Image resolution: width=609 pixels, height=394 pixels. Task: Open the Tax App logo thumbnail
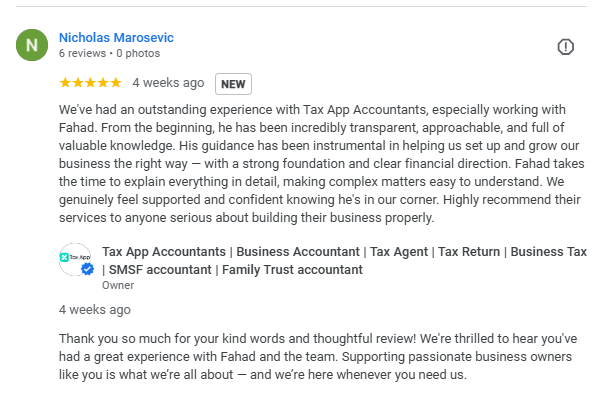(75, 259)
